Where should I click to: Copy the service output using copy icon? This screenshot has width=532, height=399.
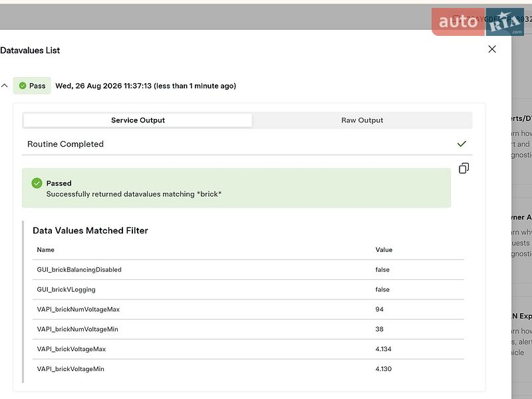(x=464, y=168)
